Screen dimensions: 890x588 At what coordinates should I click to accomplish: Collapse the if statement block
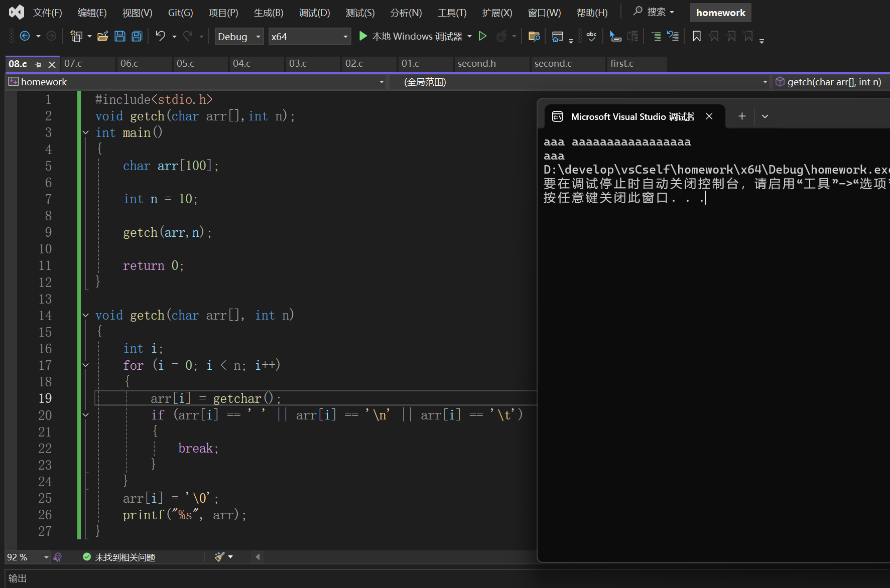86,415
